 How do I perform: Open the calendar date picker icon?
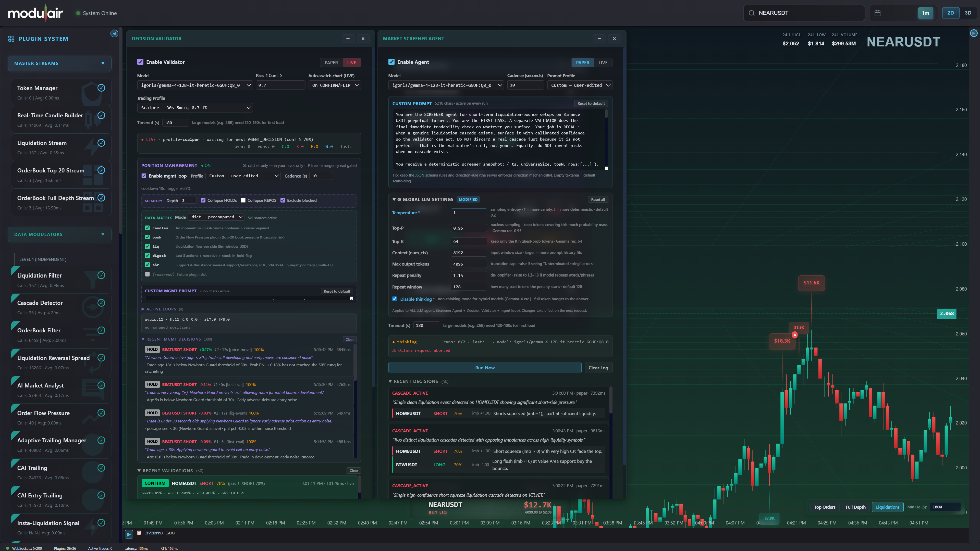click(x=878, y=13)
